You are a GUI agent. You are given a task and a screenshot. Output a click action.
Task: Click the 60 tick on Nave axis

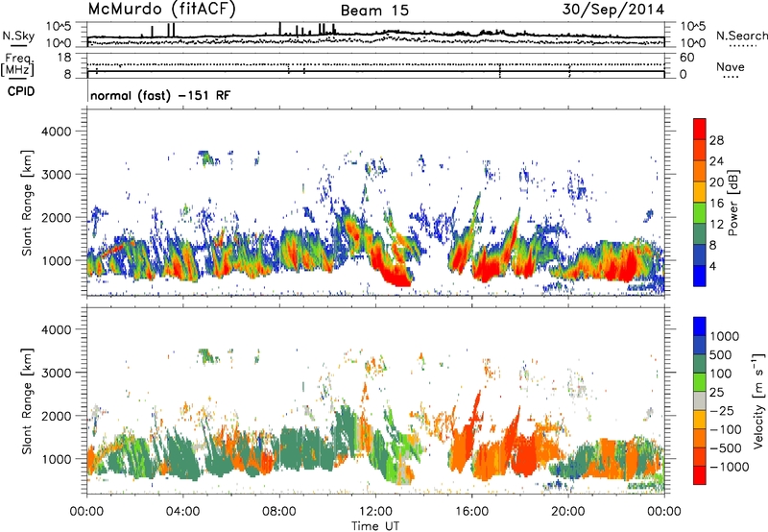687,58
